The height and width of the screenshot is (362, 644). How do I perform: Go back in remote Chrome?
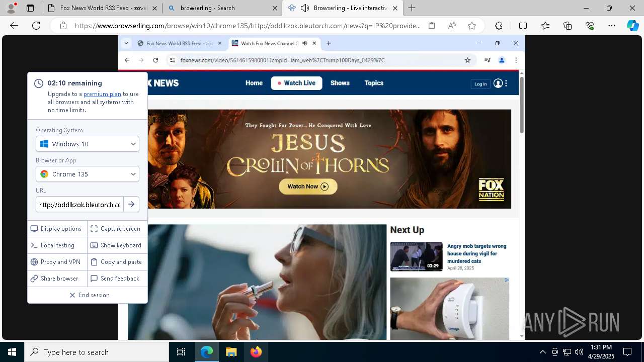127,60
